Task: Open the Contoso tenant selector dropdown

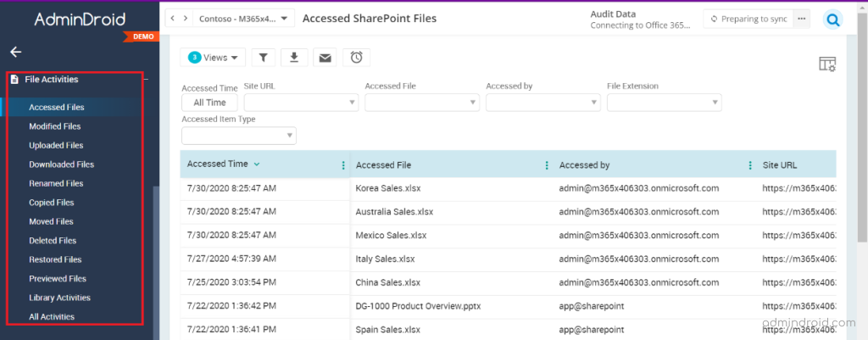Action: point(243,19)
